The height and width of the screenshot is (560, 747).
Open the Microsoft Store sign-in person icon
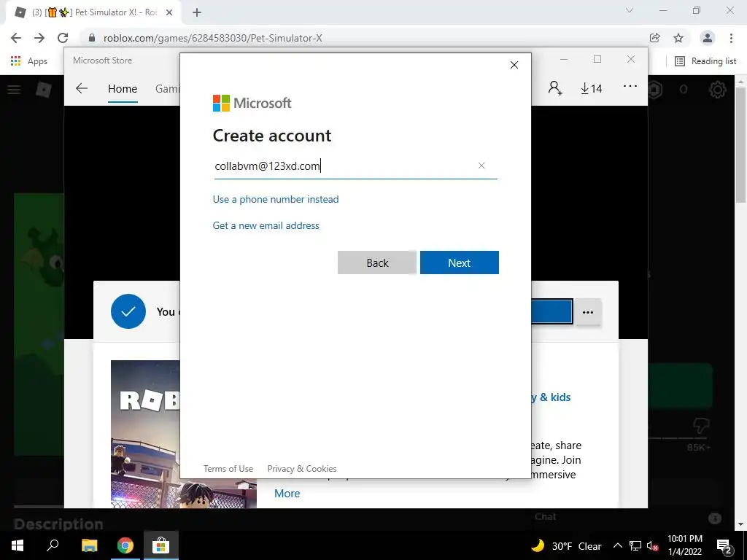pyautogui.click(x=555, y=88)
